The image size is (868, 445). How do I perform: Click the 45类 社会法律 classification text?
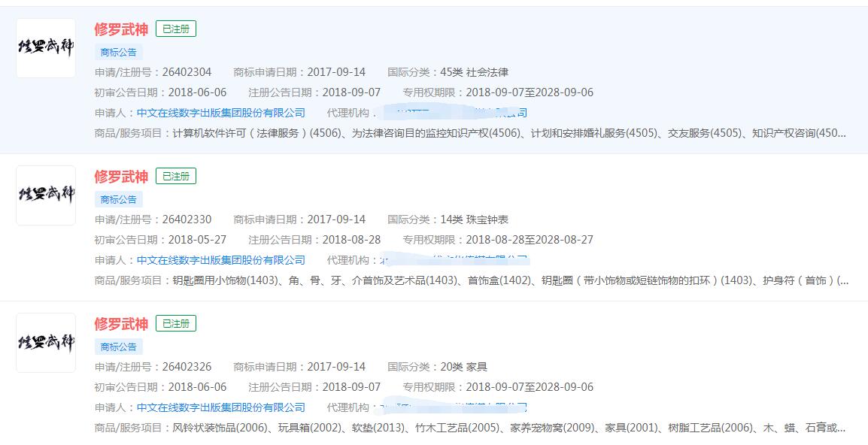coord(475,72)
